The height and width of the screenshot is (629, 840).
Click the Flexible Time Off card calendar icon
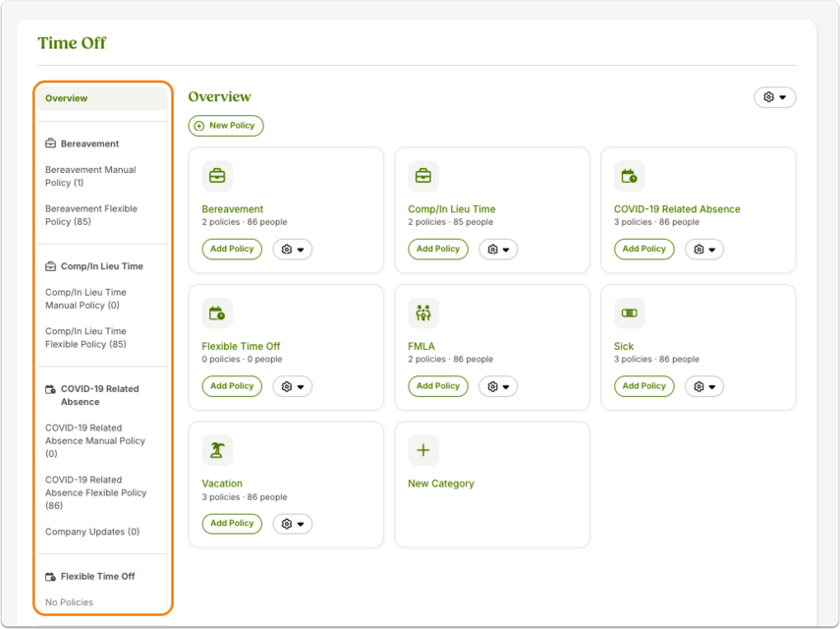tap(217, 313)
